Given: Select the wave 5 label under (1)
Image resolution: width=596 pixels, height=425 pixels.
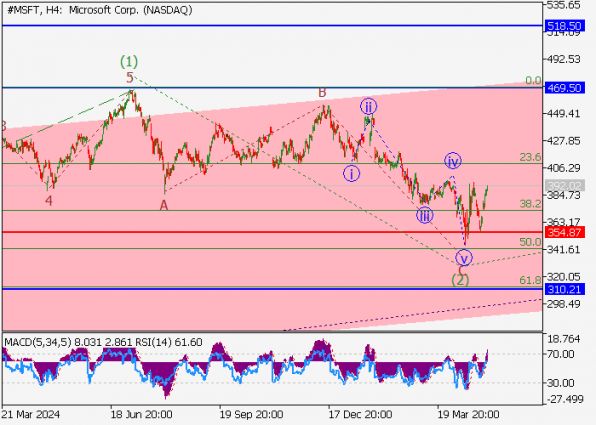Looking at the screenshot, I should tap(130, 78).
